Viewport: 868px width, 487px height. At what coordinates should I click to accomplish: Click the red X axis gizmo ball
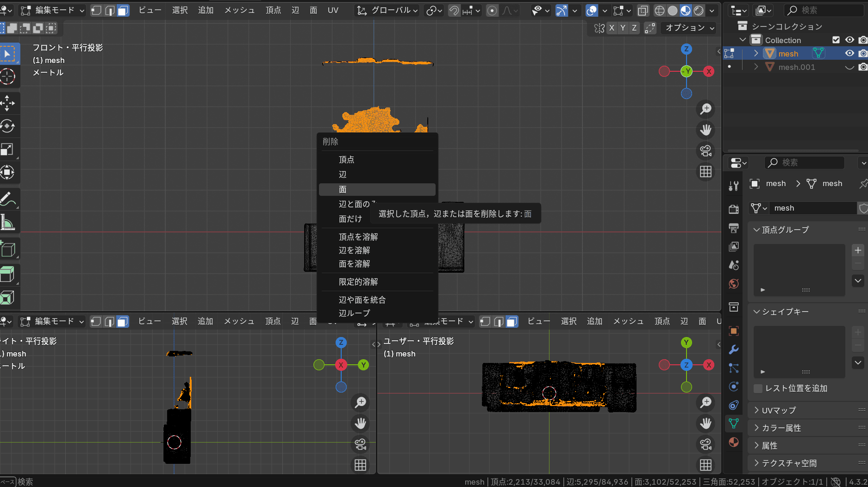[x=709, y=71]
